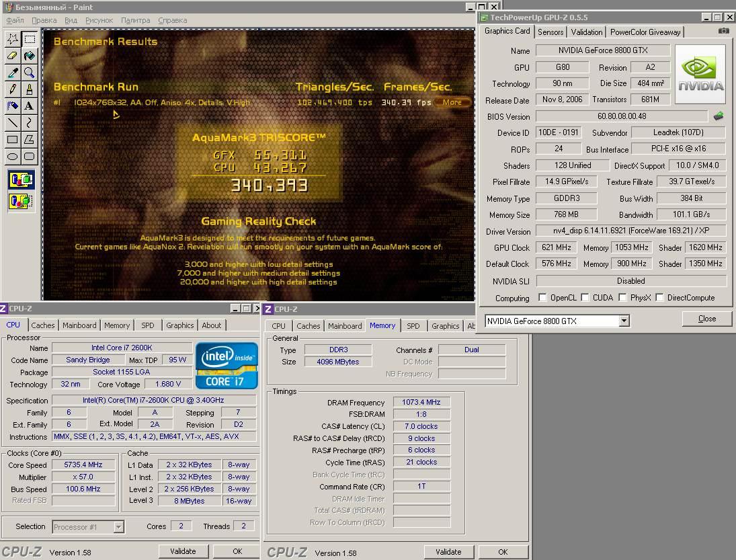The image size is (736, 560).
Task: Click the Z icon of the Memory CPU-Z window
Action: coord(268,309)
